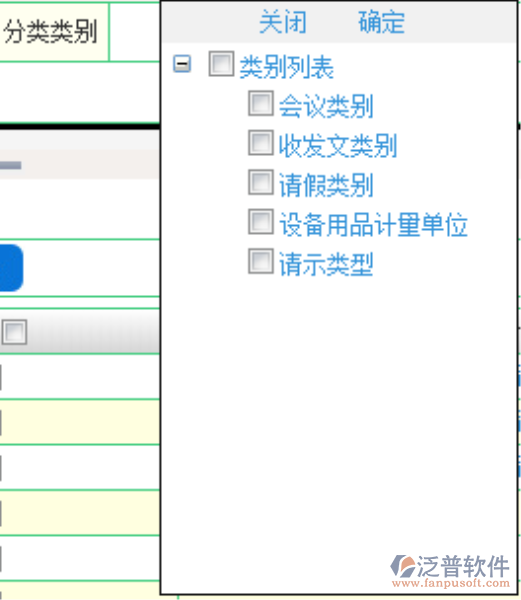
Task: Open the 泛普软件 logo watermark
Action: coord(450,571)
